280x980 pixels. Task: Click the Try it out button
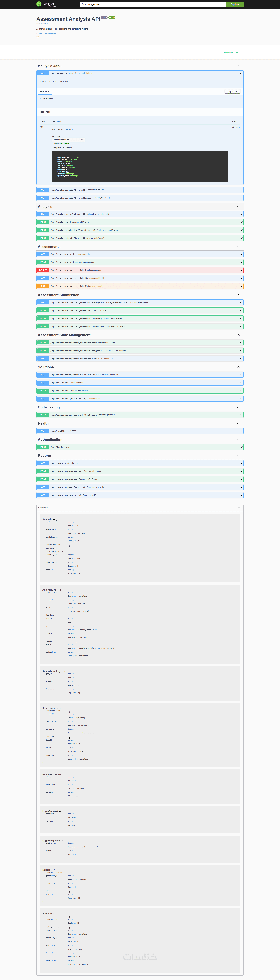pos(232,91)
